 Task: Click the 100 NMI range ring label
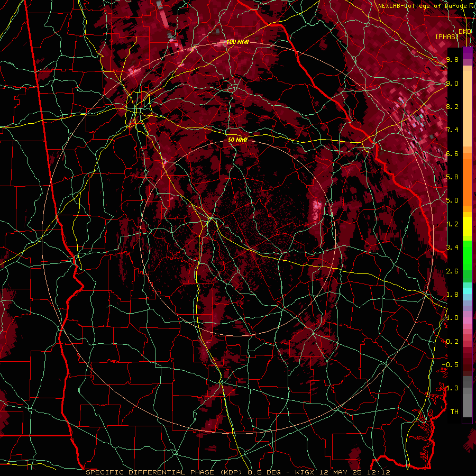click(237, 42)
